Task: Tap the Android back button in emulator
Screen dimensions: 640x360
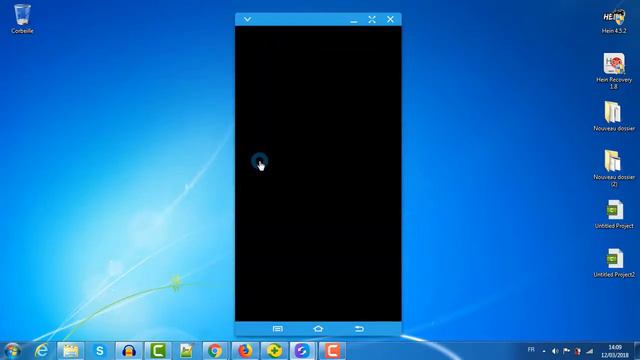Action: [359, 329]
